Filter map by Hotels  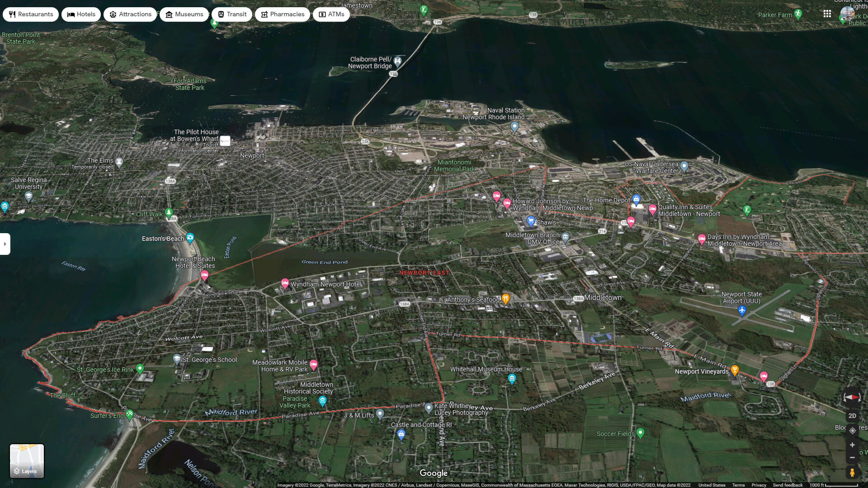[81, 14]
